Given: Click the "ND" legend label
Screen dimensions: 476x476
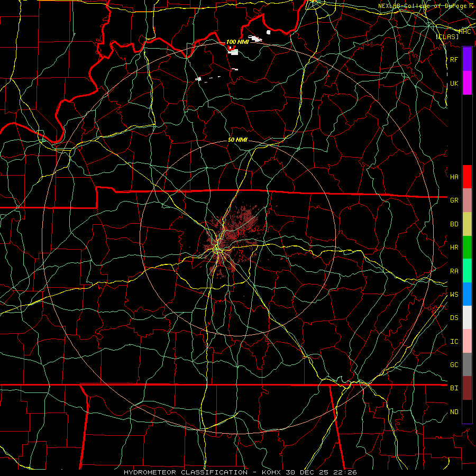Looking at the screenshot, I should click(x=454, y=411).
